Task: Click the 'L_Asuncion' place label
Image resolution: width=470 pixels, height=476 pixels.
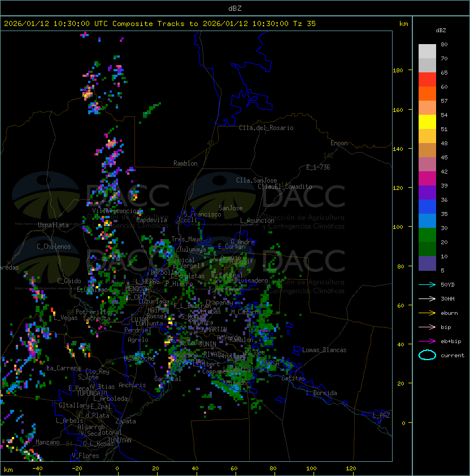Action: point(257,220)
